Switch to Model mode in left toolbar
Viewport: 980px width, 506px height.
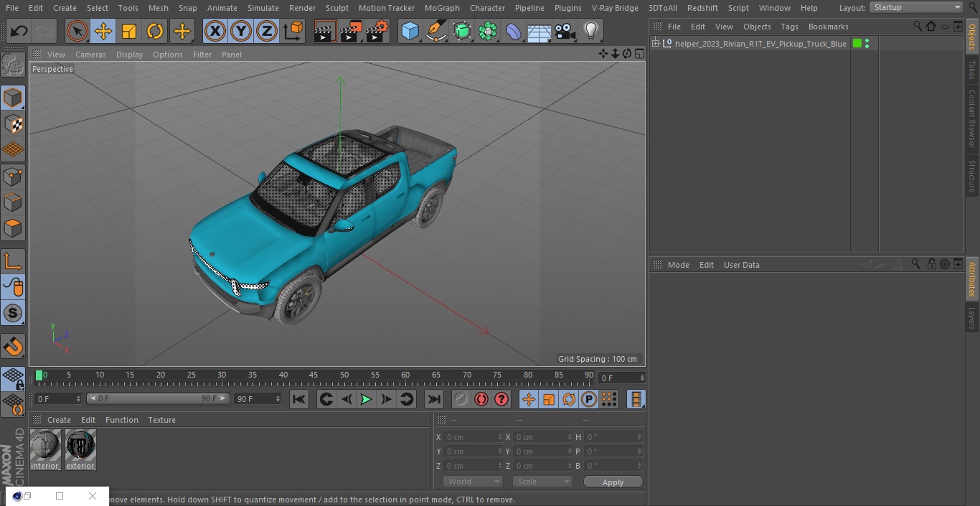coord(13,98)
